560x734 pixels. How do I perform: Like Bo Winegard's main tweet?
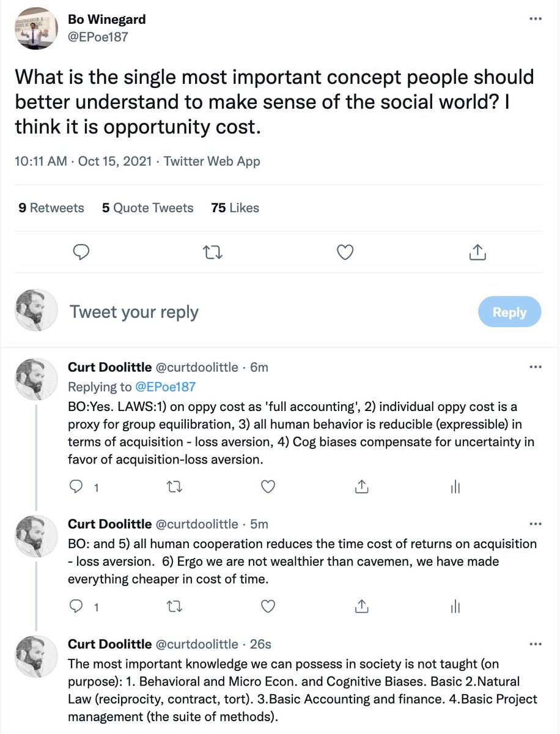tap(345, 252)
